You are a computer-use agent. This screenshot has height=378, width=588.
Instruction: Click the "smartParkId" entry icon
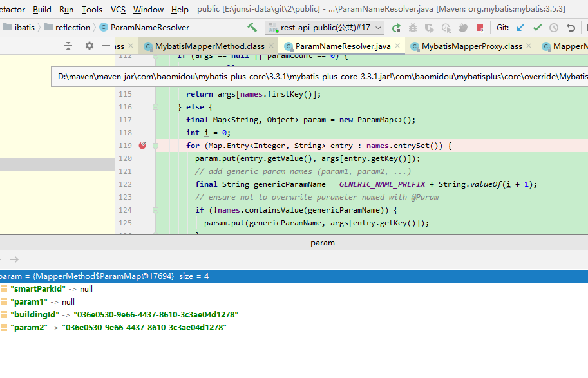pyautogui.click(x=4, y=288)
